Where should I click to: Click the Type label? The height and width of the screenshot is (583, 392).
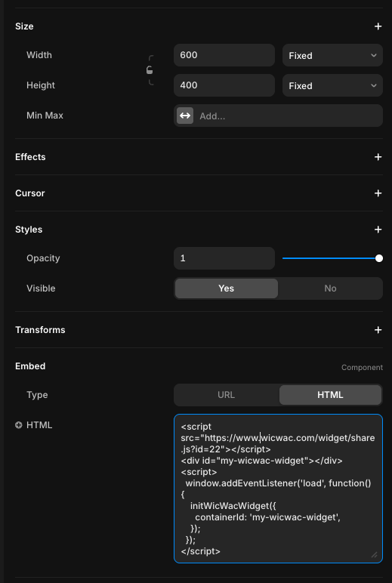click(37, 395)
